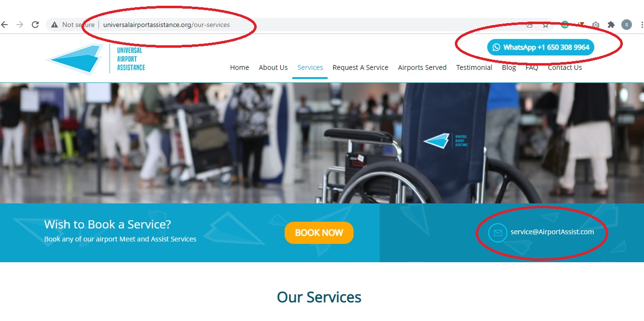Open the Home menu item
This screenshot has height=321, width=644.
pyautogui.click(x=239, y=67)
